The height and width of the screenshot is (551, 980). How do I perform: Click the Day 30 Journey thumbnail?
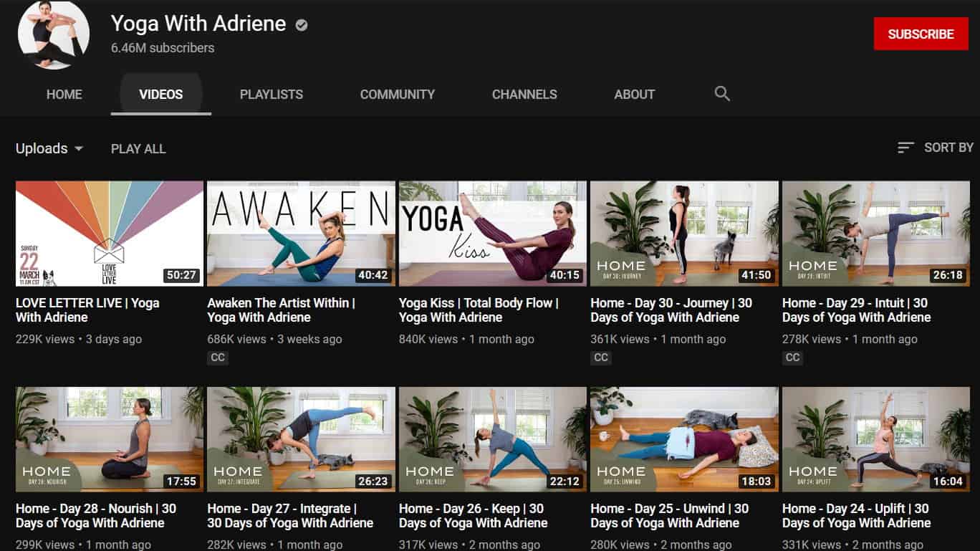[684, 234]
